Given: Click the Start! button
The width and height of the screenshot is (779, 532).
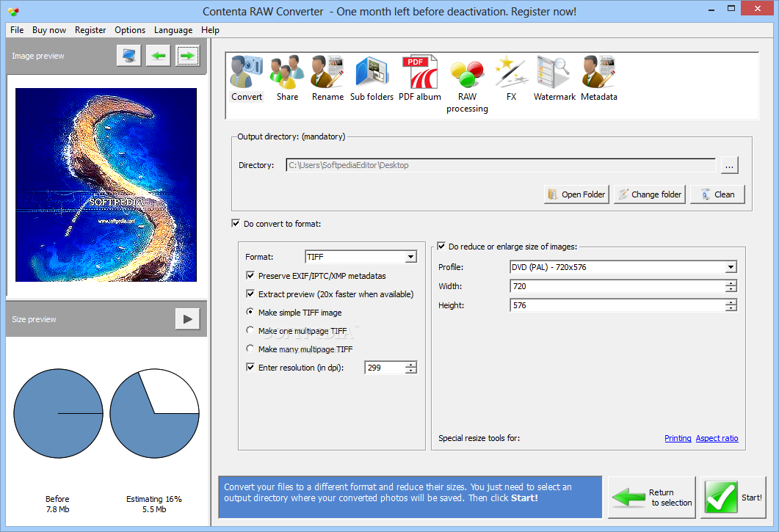Looking at the screenshot, I should click(x=733, y=498).
